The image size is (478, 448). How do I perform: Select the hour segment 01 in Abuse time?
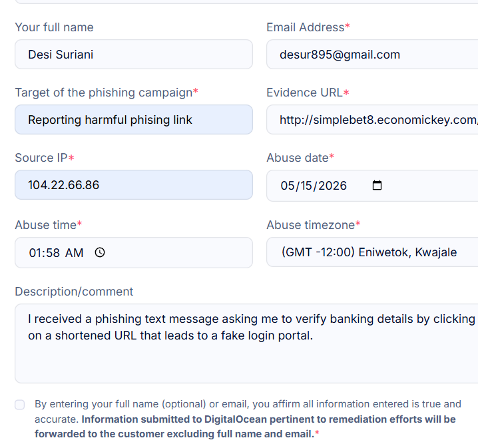(x=36, y=253)
